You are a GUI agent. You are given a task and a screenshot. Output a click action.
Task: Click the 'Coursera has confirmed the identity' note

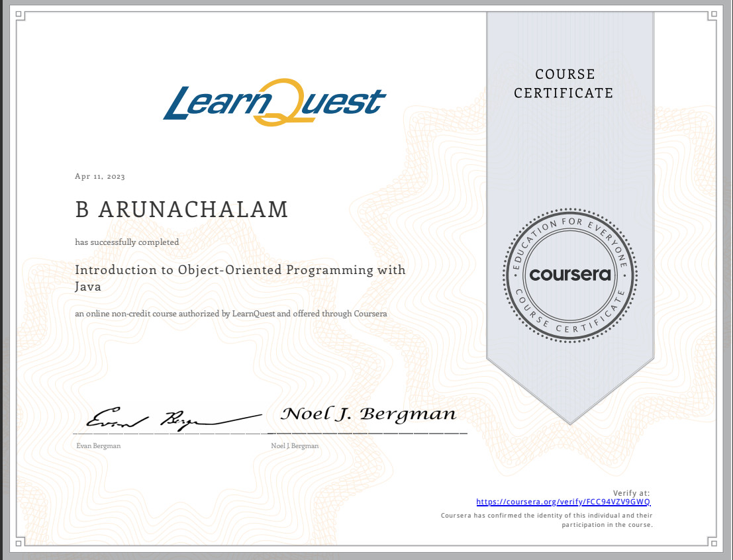click(546, 520)
